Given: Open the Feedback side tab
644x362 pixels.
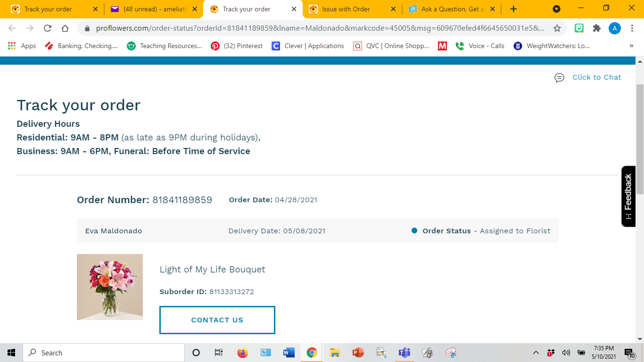Looking at the screenshot, I should 628,196.
